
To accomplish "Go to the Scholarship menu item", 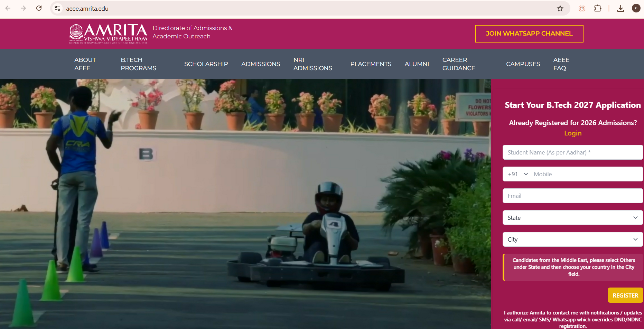I will point(206,64).
